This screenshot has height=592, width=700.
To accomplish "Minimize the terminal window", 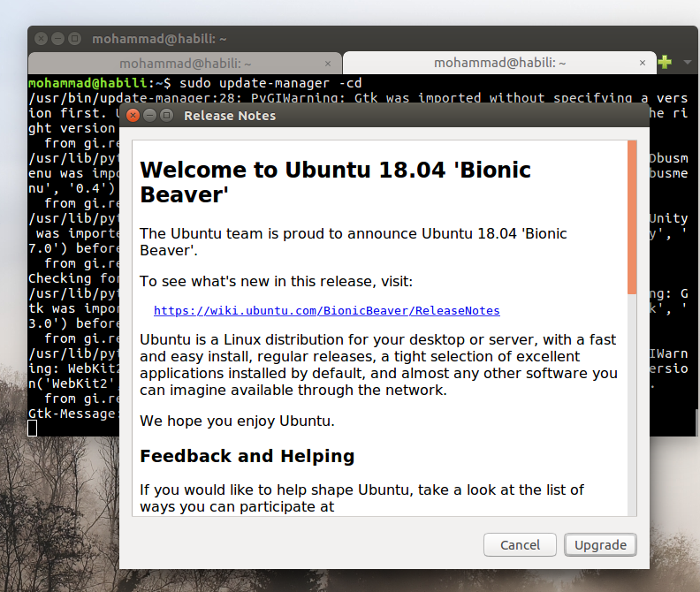I will 58,39.
